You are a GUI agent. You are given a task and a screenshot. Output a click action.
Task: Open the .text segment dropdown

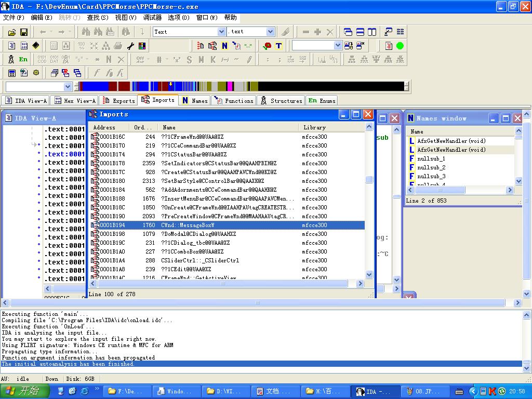click(x=270, y=32)
